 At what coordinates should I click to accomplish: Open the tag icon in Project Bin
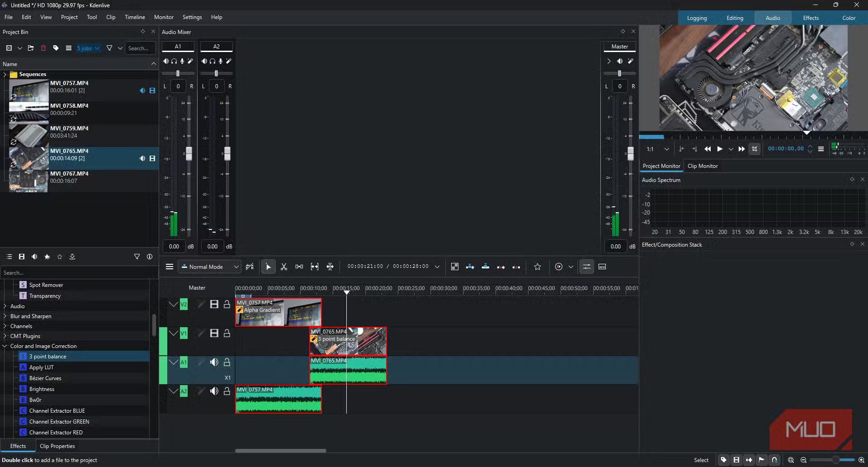click(x=56, y=48)
